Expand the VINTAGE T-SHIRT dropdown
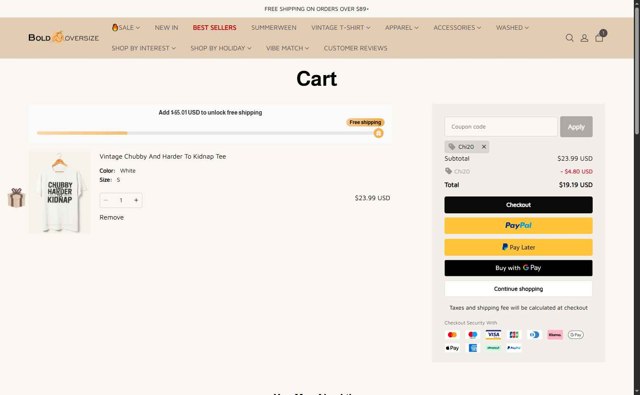The width and height of the screenshot is (640, 395). click(x=341, y=27)
